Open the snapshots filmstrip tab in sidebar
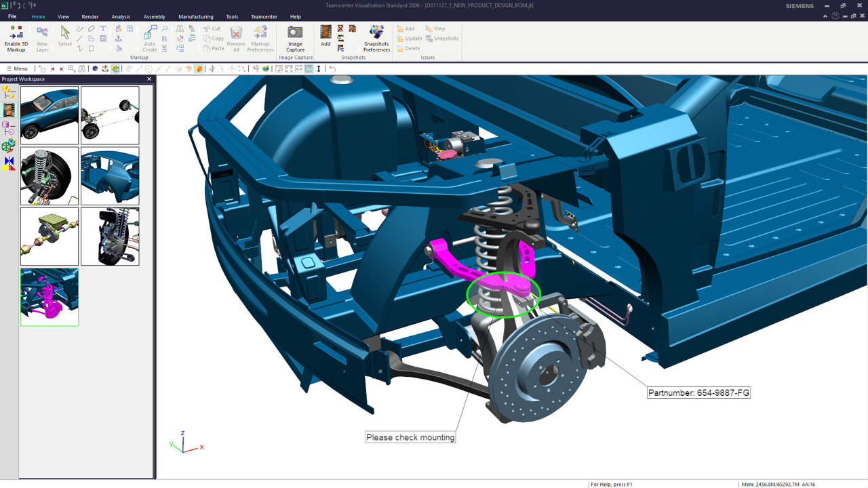Viewport: 868px width, 488px height. [x=9, y=110]
